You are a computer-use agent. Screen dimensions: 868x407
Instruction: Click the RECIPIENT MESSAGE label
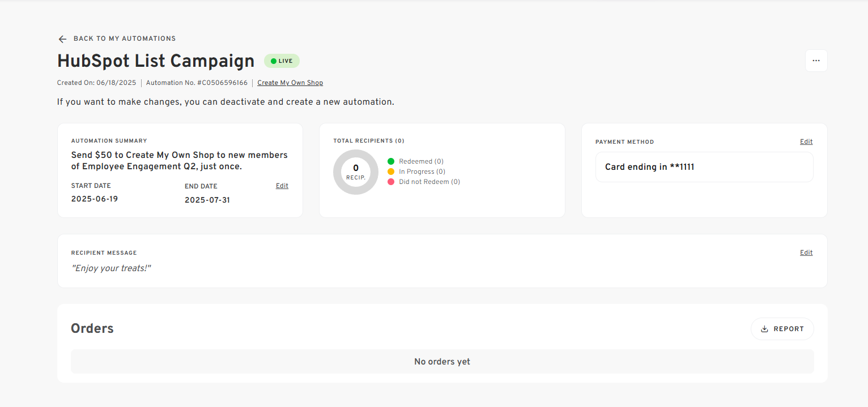point(104,253)
